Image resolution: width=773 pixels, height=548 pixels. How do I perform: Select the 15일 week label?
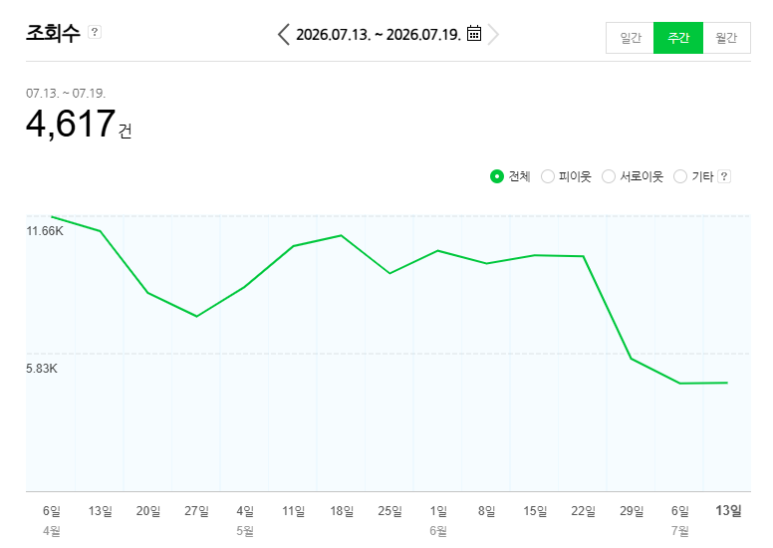pyautogui.click(x=535, y=511)
